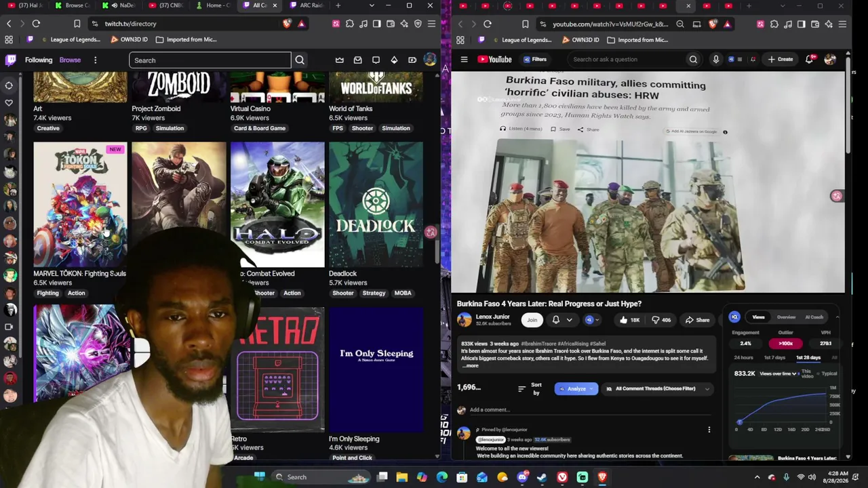Viewport: 868px width, 488px height.
Task: Open Steam from the Windows taskbar
Action: 542,477
